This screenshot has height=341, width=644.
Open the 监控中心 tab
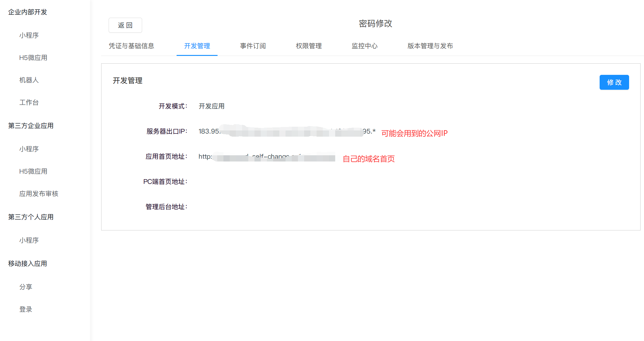point(364,46)
